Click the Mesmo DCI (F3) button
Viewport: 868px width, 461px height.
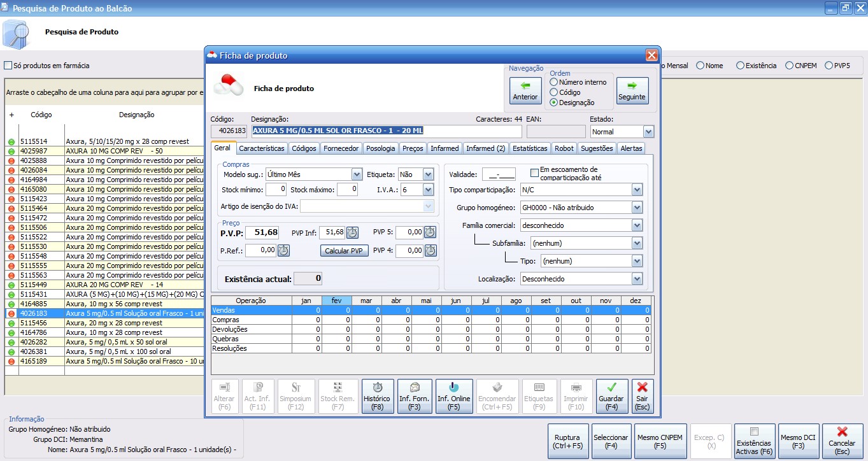pos(798,441)
